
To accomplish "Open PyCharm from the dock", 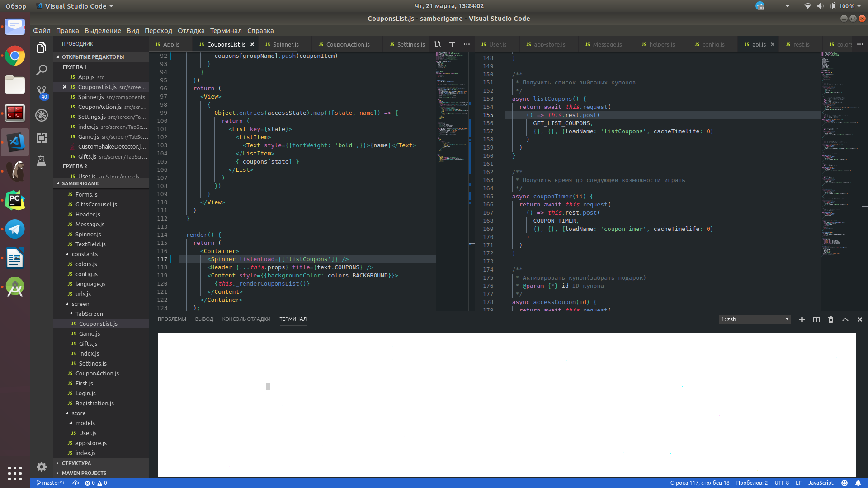I will point(15,200).
